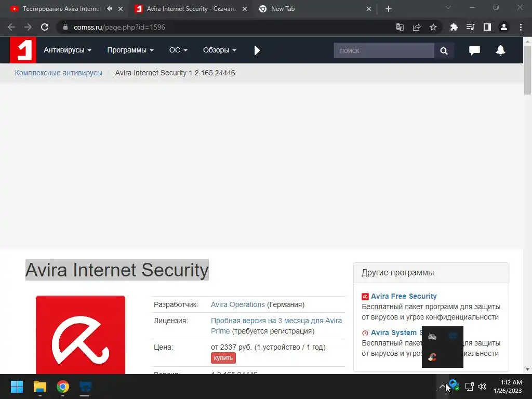Switch to the Тестирование Avira YouTube tab
Screen dimensions: 532x399
pyautogui.click(x=61, y=9)
